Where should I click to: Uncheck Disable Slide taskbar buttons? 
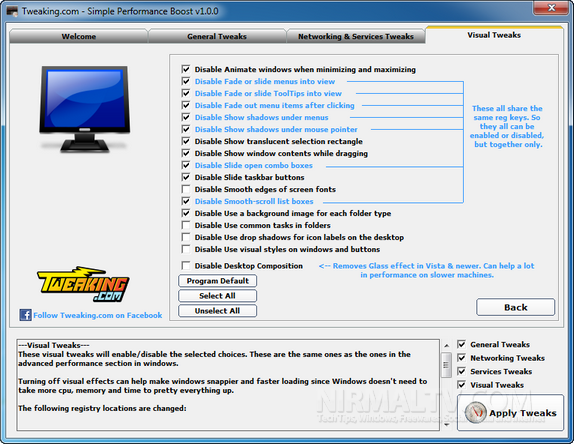[186, 177]
